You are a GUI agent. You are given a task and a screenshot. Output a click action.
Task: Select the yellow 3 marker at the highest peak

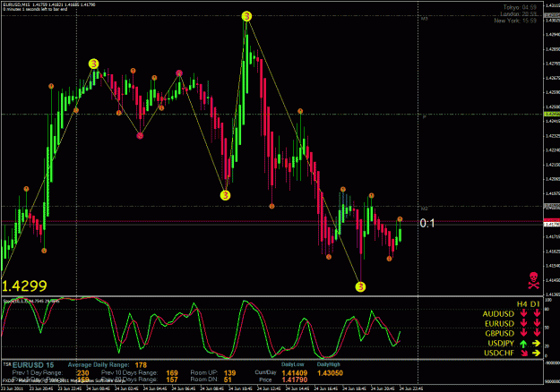tap(246, 16)
